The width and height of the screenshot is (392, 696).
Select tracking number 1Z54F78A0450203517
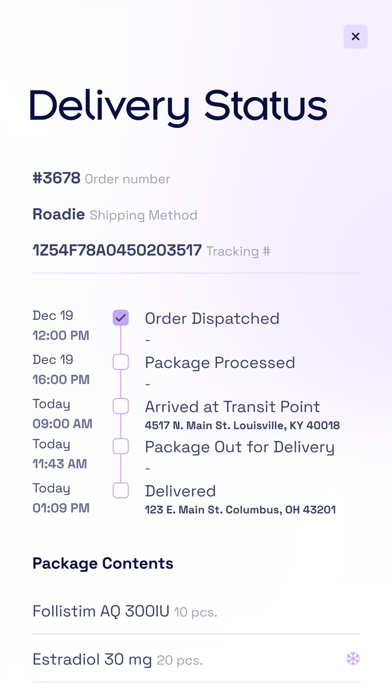[x=117, y=250]
